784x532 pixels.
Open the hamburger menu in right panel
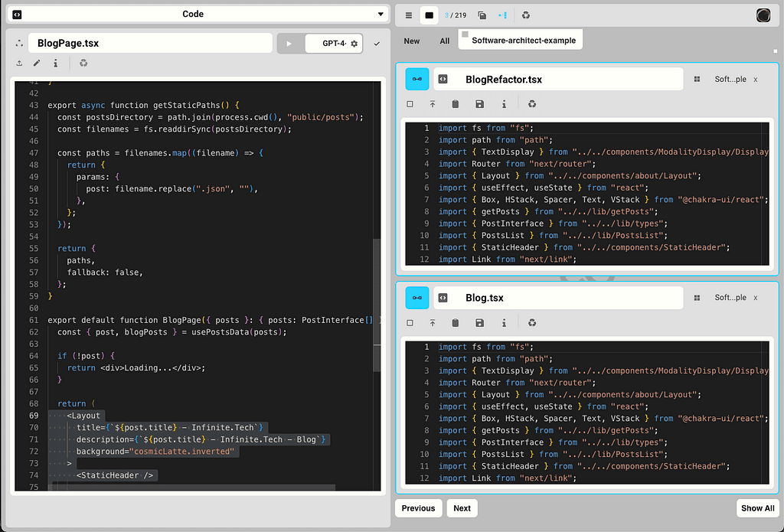409,15
